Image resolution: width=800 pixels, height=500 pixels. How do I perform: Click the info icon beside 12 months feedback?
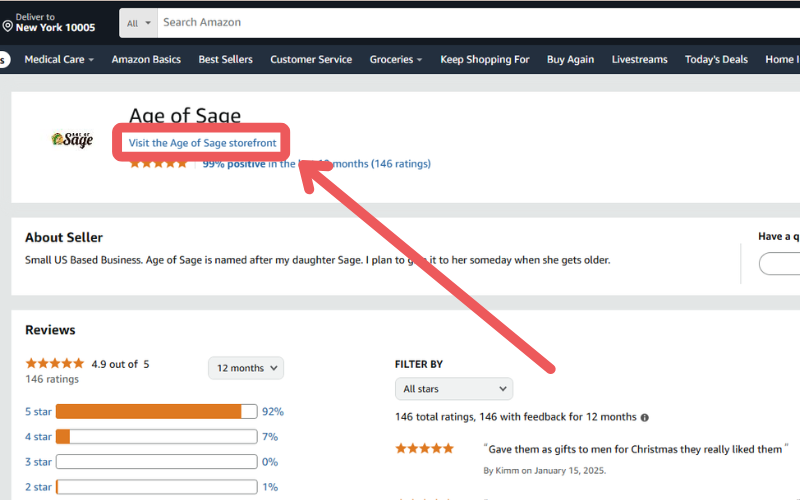click(x=644, y=417)
